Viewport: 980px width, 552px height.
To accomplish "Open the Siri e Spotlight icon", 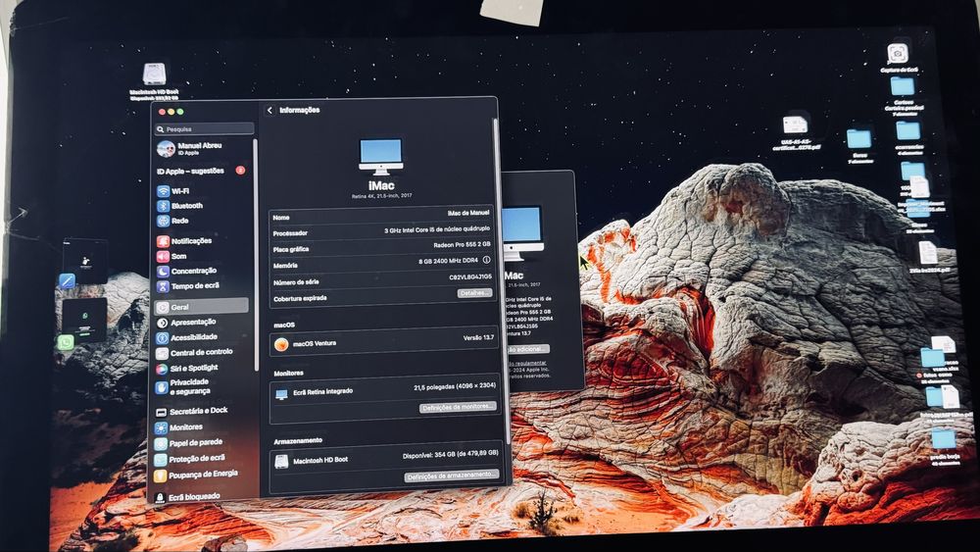I will [x=162, y=369].
